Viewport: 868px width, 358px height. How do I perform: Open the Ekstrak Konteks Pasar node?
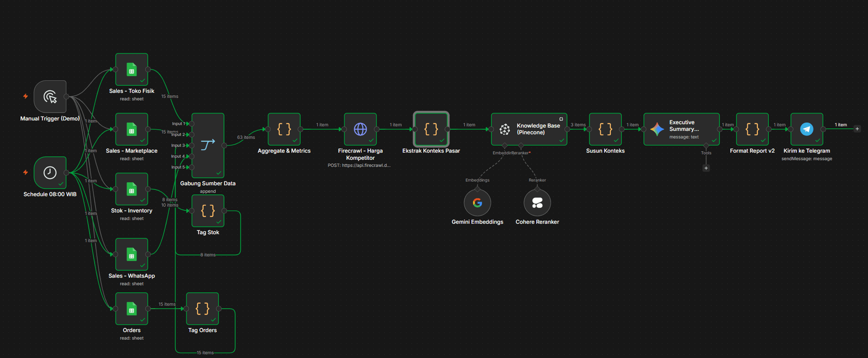(x=431, y=129)
